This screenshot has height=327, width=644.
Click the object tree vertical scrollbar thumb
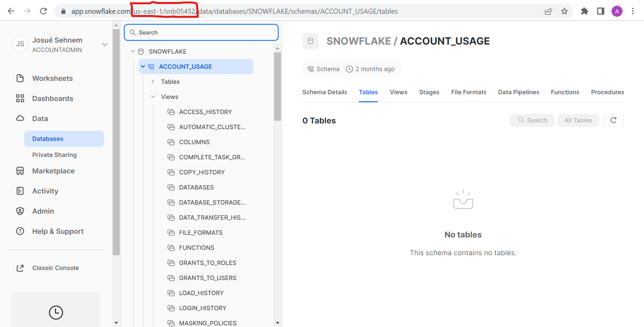pyautogui.click(x=277, y=87)
